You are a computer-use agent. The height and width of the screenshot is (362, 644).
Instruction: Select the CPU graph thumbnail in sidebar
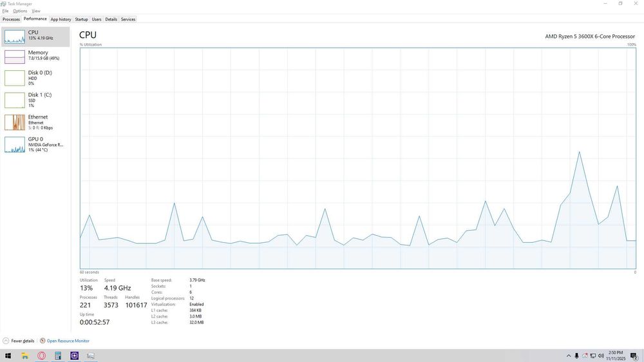(x=15, y=37)
